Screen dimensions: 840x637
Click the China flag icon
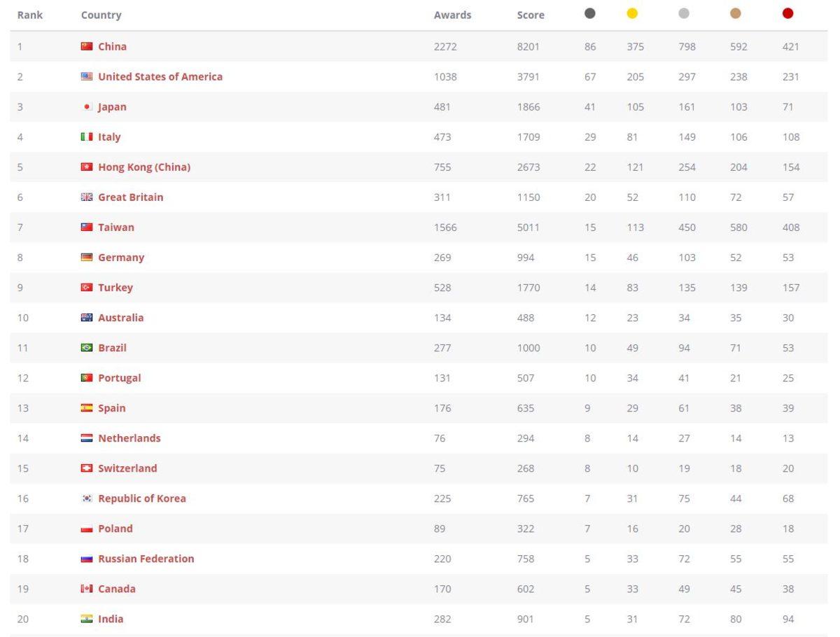[x=87, y=47]
